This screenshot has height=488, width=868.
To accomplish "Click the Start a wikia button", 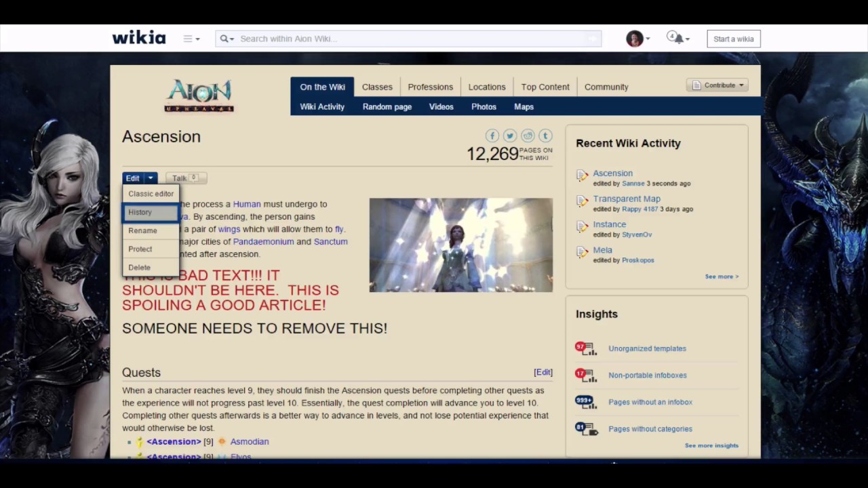I will point(734,39).
